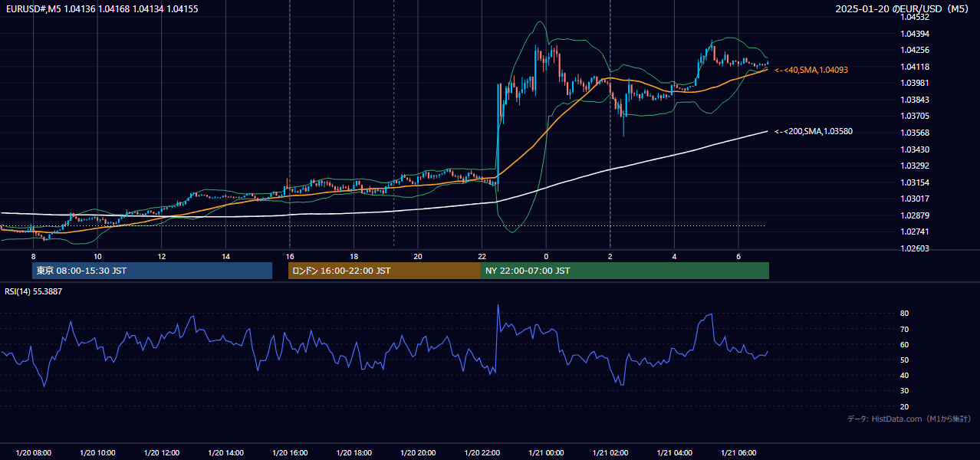Click price axis value 1.03017
Viewport: 980px width, 460px height.
coord(916,199)
